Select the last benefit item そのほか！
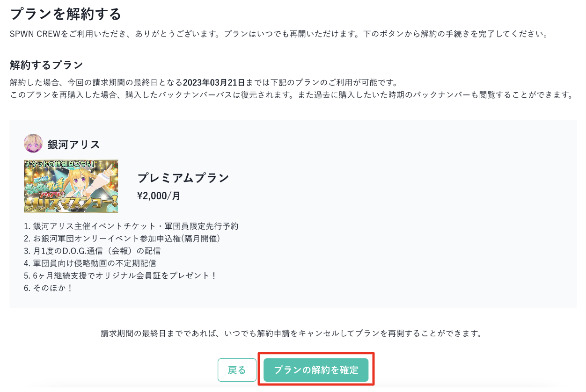The width and height of the screenshot is (586, 392). [x=49, y=288]
